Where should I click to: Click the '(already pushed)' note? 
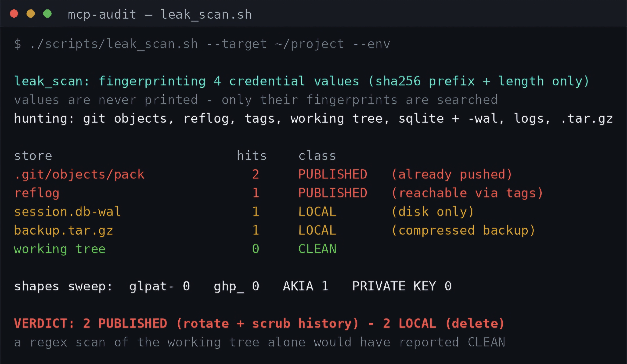click(x=452, y=174)
